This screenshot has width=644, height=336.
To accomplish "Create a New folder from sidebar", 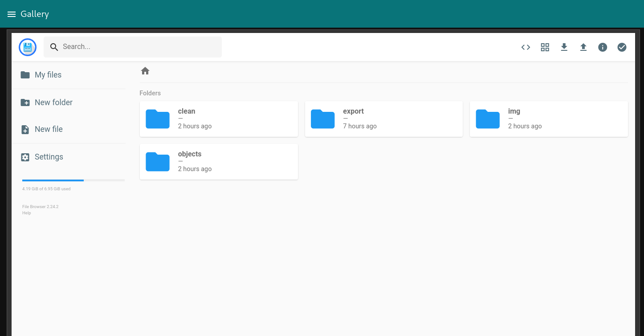I will point(53,102).
